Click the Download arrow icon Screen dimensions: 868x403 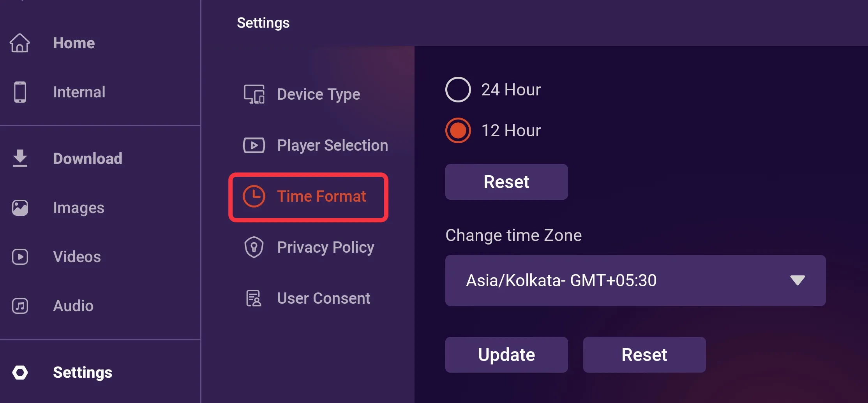(x=20, y=158)
